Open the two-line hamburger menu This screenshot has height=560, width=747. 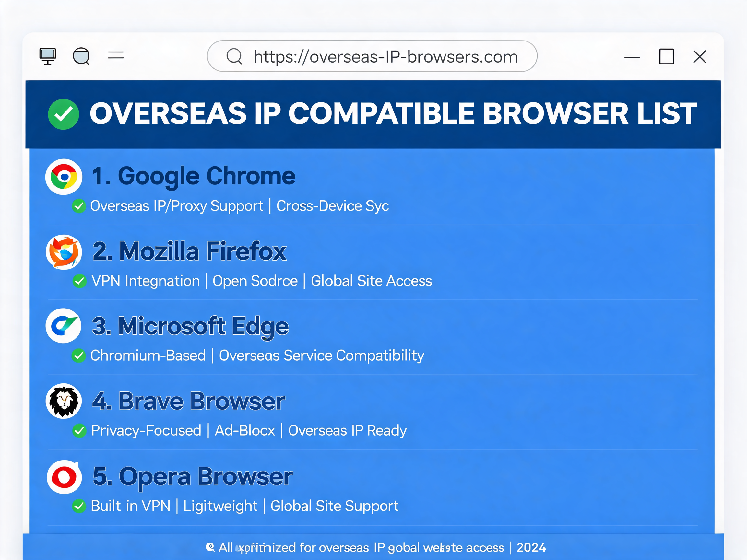116,55
